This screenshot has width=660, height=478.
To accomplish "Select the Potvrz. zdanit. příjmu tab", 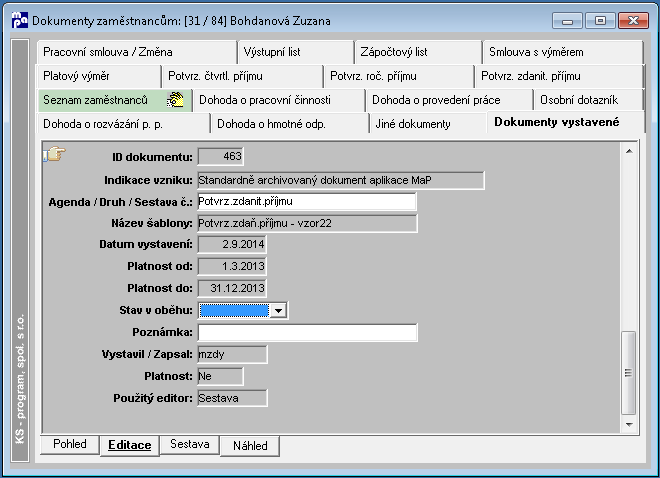I will (559, 76).
